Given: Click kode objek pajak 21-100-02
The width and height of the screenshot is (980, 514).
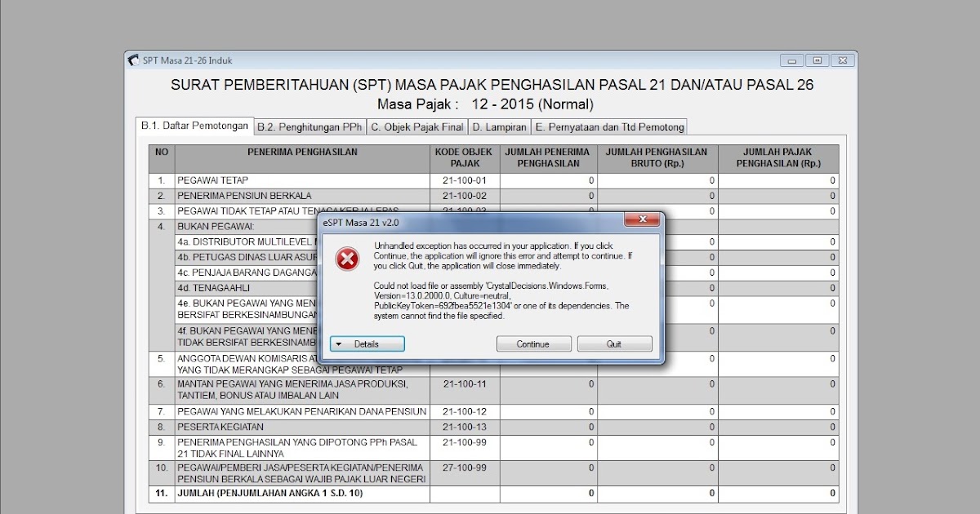Looking at the screenshot, I should coord(465,196).
